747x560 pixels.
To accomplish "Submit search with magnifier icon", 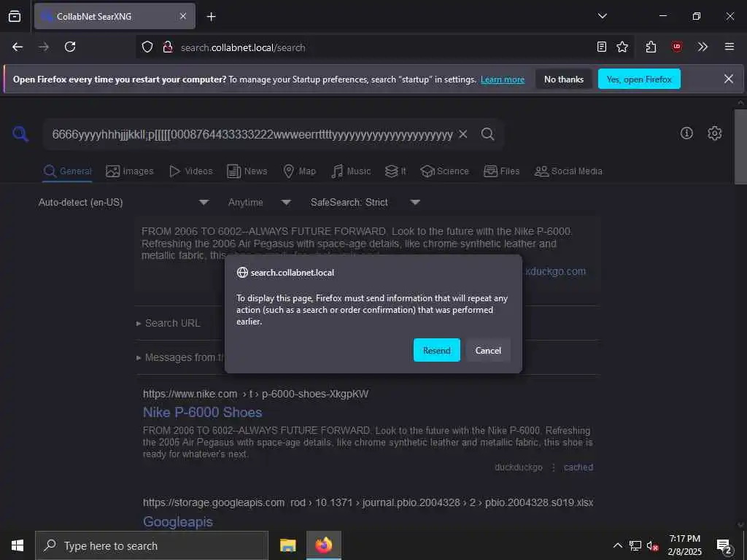I will [x=488, y=134].
